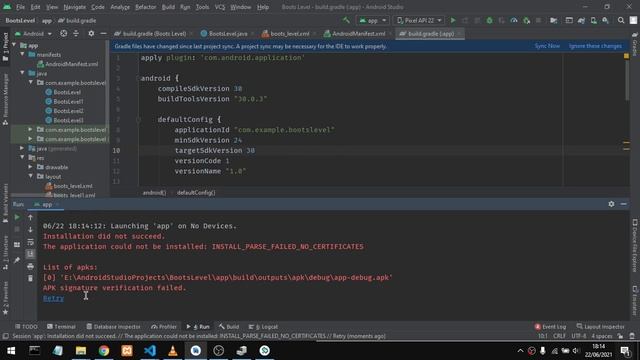The width and height of the screenshot is (640, 360).
Task: Click the defaultConfig{} breadcrumb
Action: coord(196,193)
